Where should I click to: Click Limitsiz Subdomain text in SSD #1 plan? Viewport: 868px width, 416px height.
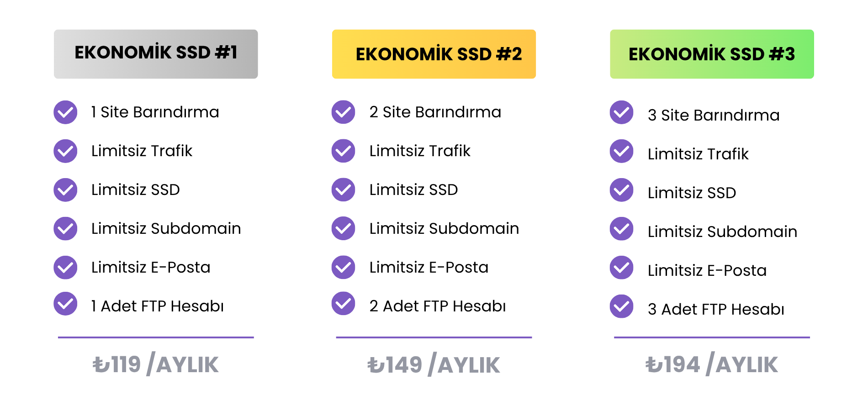pyautogui.click(x=166, y=228)
